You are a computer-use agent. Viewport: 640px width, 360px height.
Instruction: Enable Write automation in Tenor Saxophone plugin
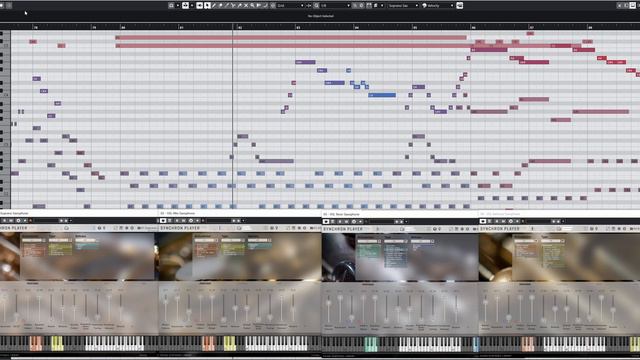(346, 221)
